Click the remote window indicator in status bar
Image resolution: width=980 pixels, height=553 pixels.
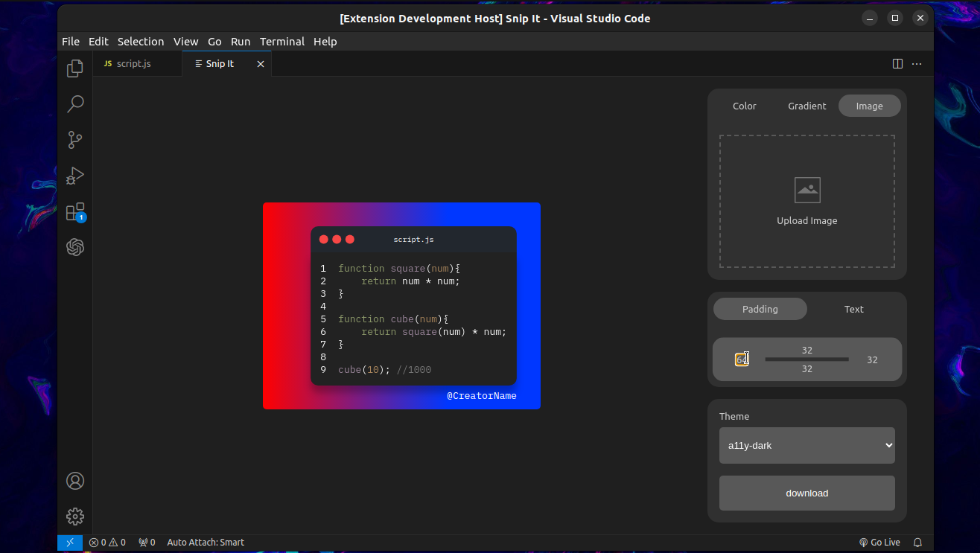tap(70, 543)
